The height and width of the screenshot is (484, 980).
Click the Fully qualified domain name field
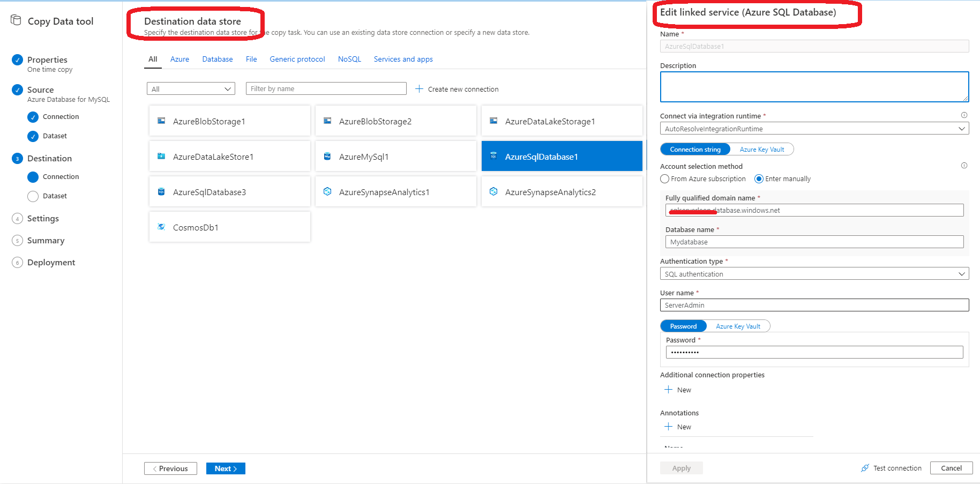tap(814, 210)
